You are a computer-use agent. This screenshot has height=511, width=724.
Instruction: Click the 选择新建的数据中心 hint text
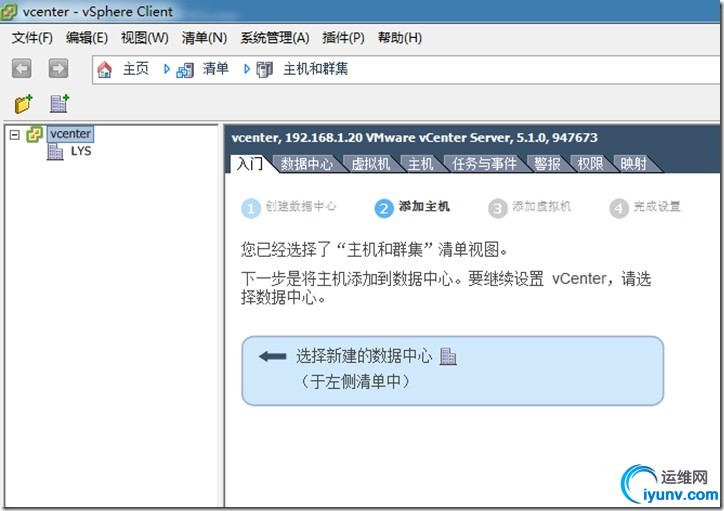[x=364, y=356]
